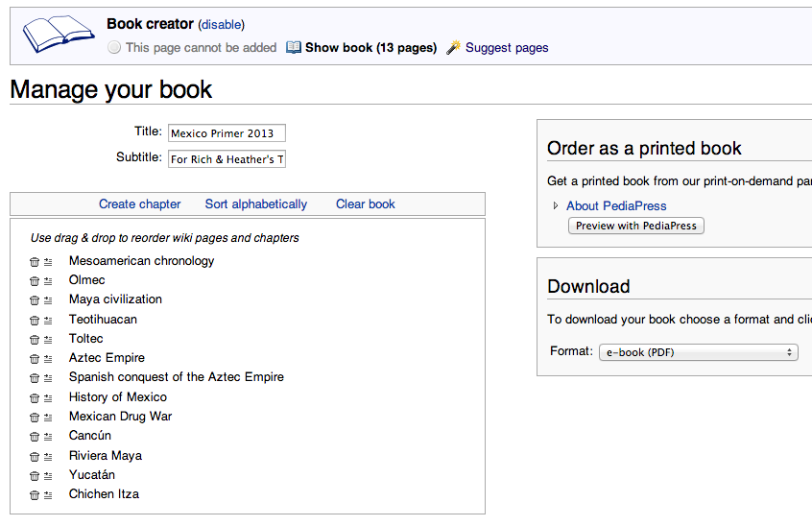Grab reorder handle for Mesoamerican chronology
Viewport: 812px width, 526px height.
[48, 262]
